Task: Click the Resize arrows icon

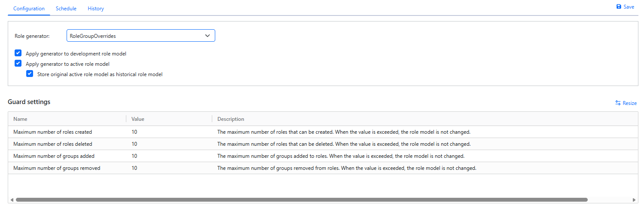Action: coord(618,103)
